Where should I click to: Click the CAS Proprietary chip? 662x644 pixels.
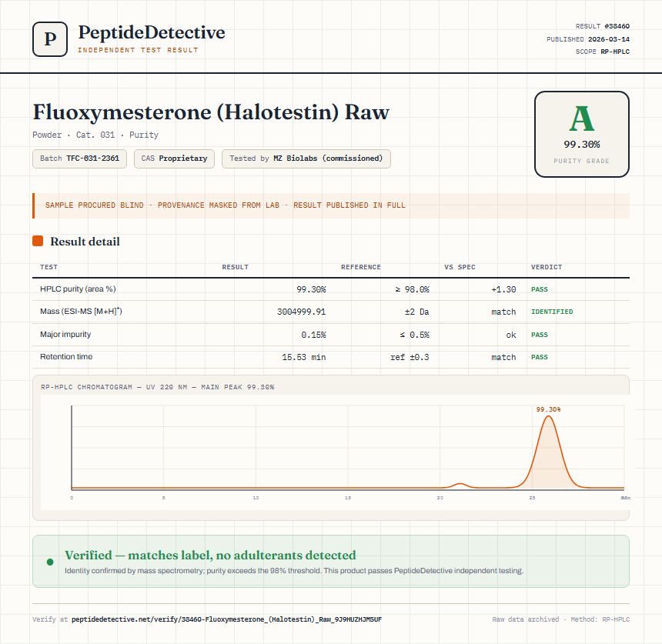pos(174,158)
